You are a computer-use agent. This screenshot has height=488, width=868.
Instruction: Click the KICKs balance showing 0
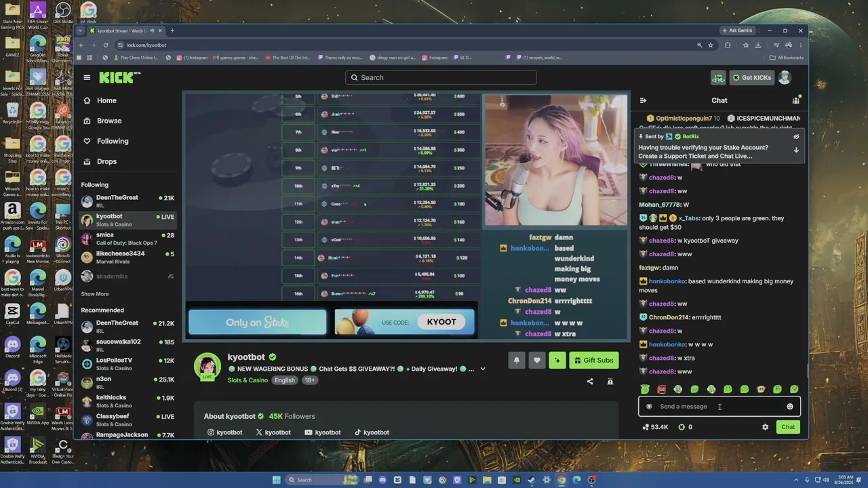point(686,427)
